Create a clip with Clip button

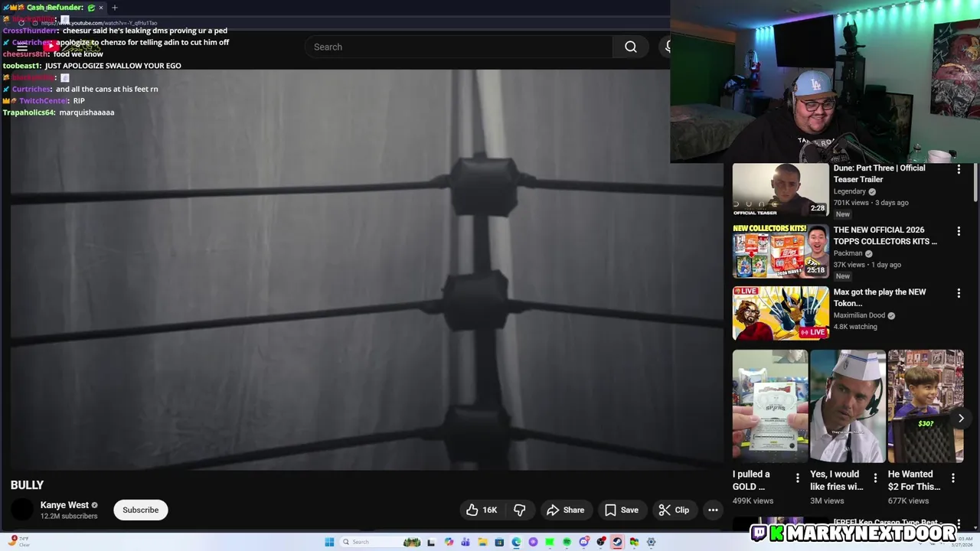point(674,510)
